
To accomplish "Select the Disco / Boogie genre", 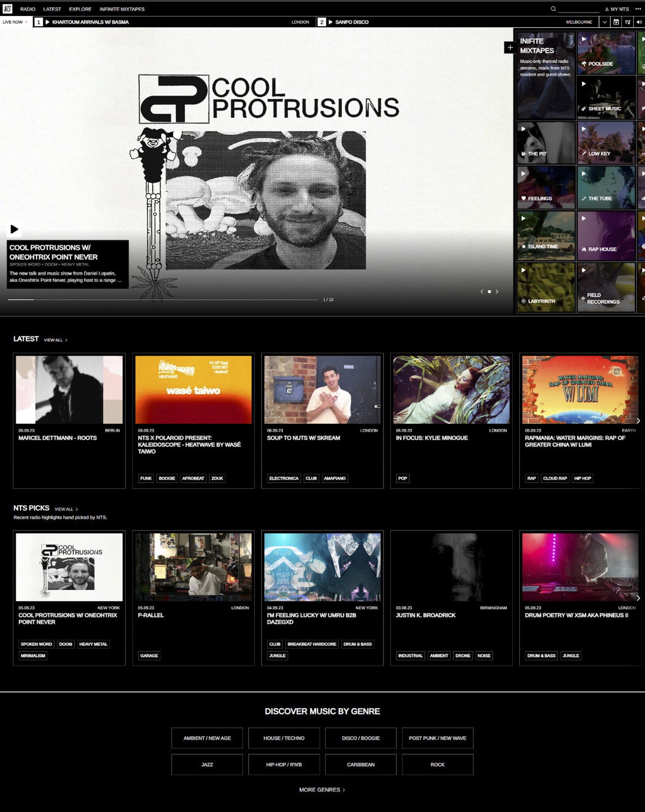I will coord(361,738).
